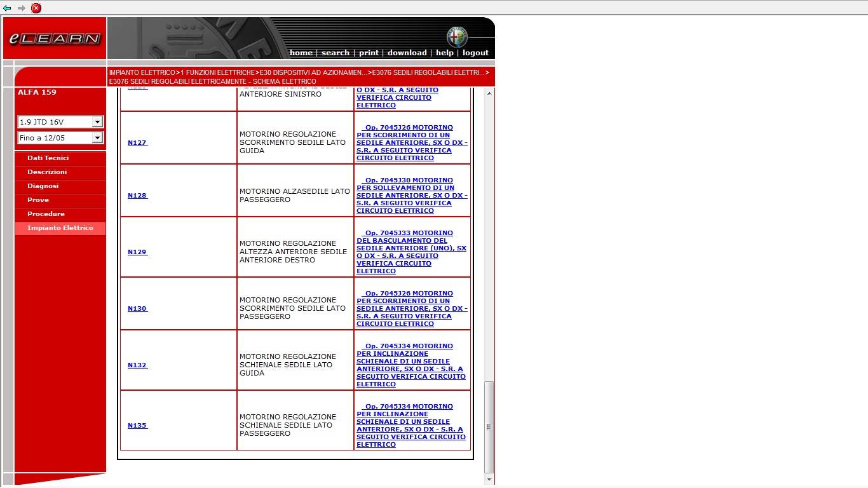Screen dimensions: 868x488
Task: Click the Alfa Romeo badge emblem
Action: (x=456, y=36)
